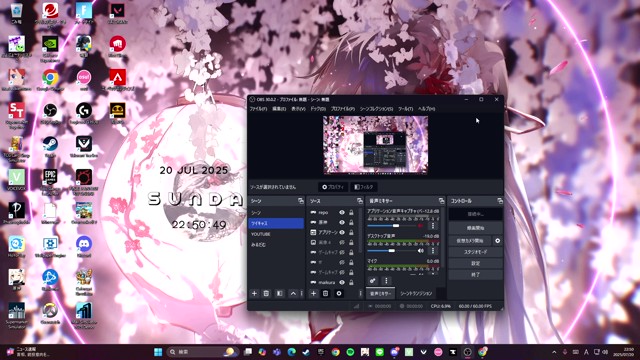The width and height of the screenshot is (640, 360).
Task: Float the 音声ミキサー dock with its pop-out icon
Action: (441, 201)
